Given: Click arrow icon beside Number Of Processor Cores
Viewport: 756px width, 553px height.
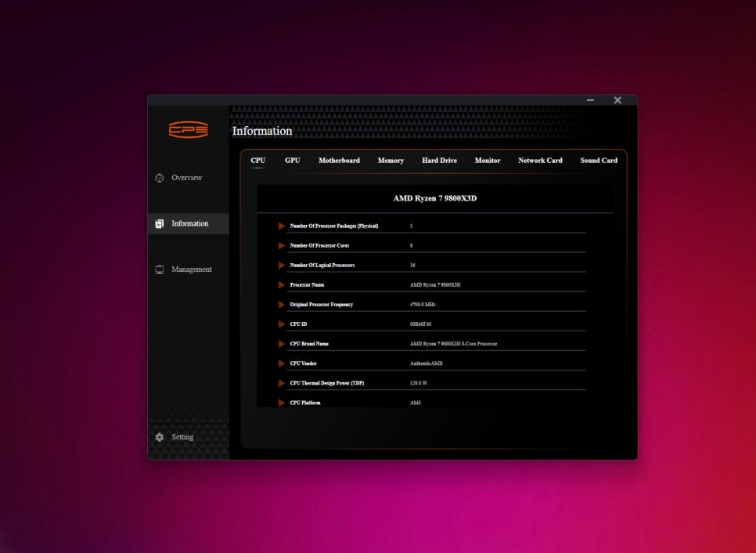Looking at the screenshot, I should 282,246.
